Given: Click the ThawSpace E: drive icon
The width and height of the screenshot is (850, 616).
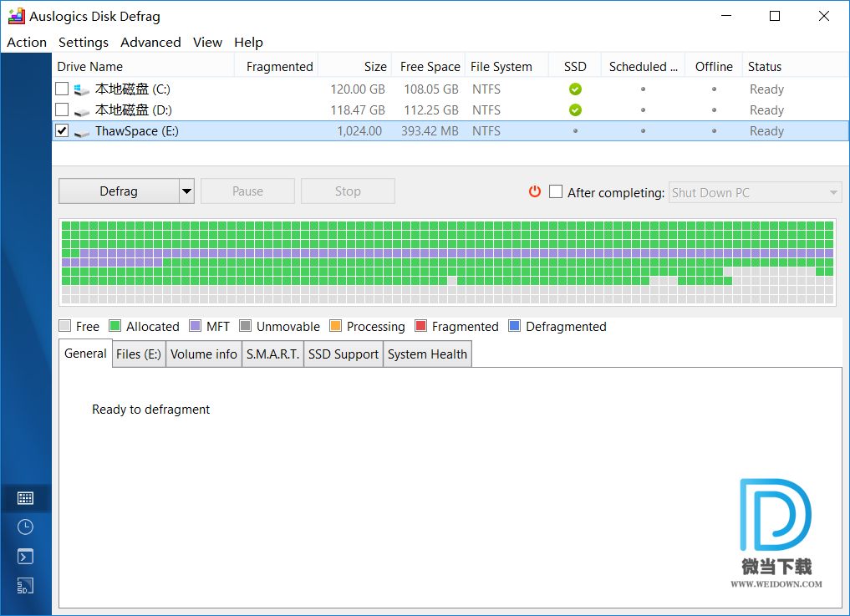Looking at the screenshot, I should click(82, 132).
